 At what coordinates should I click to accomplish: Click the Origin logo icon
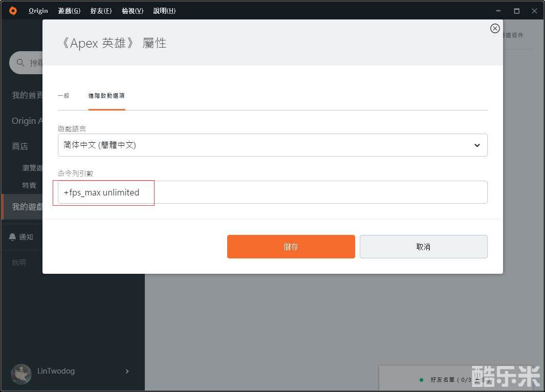coord(13,11)
